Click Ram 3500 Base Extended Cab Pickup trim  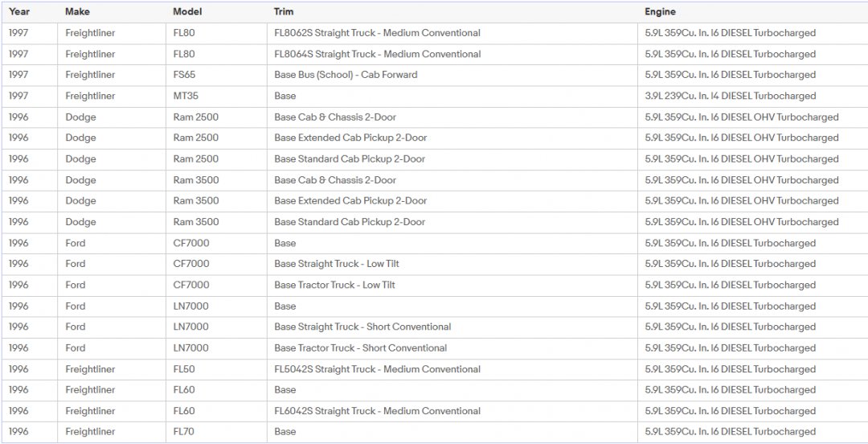point(350,200)
